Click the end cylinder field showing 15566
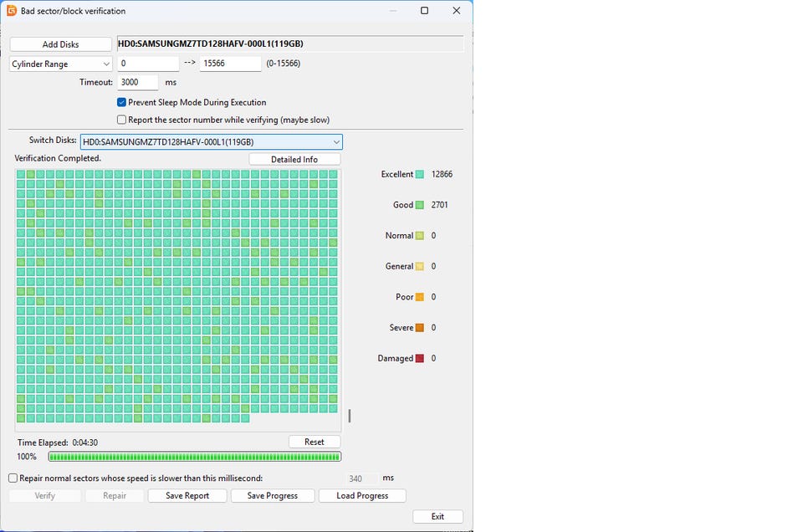This screenshot has width=803, height=532. (x=230, y=64)
